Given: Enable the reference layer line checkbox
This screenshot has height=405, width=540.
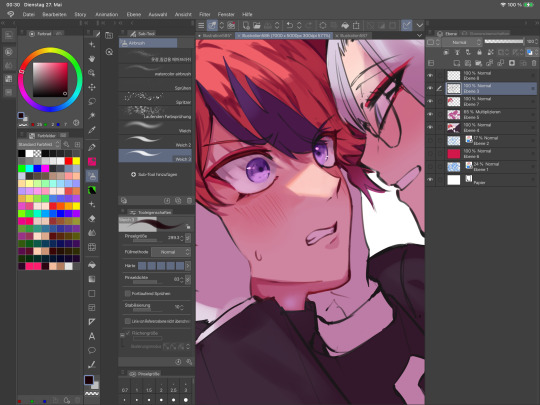Looking at the screenshot, I should [x=128, y=321].
